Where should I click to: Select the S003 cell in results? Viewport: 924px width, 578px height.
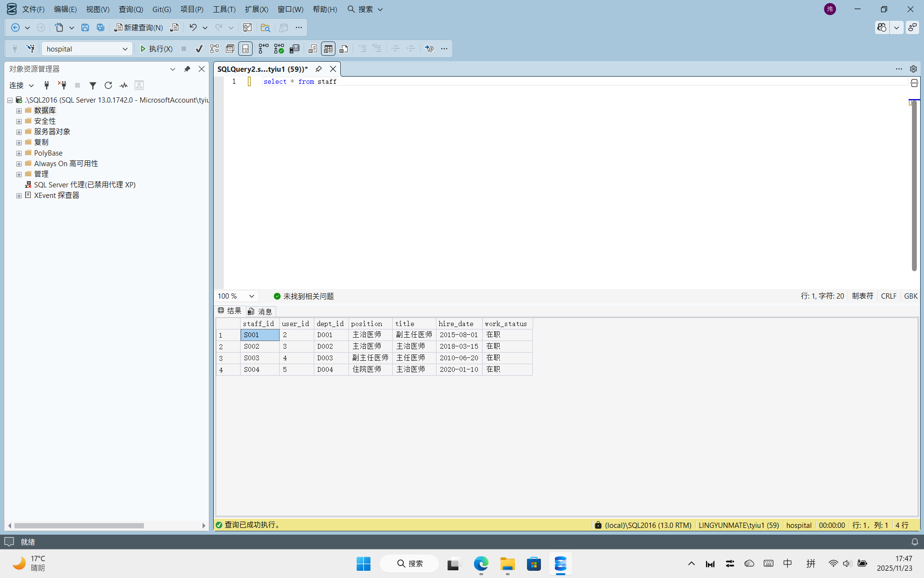click(x=259, y=358)
